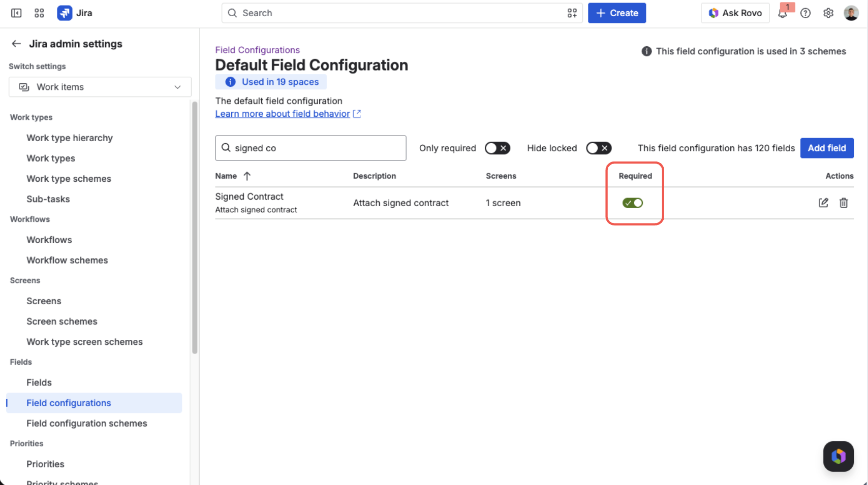Go to Screen schemes
The height and width of the screenshot is (485, 868).
click(62, 321)
